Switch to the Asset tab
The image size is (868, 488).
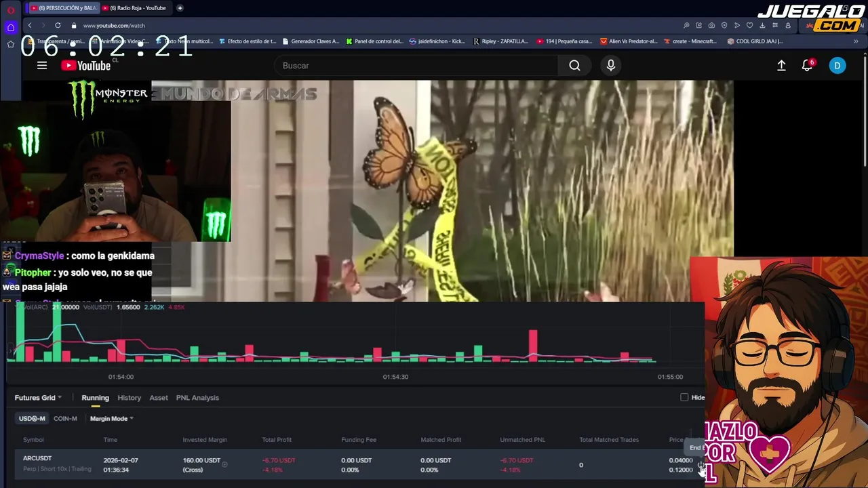(x=159, y=398)
